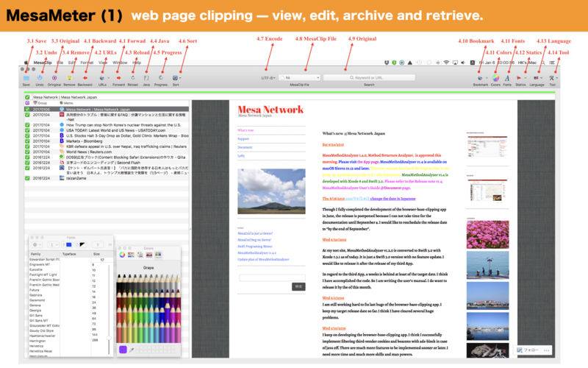Viewport: 588px width, 368px height.
Task: Click the Sort toolbar icon
Action: click(175, 78)
